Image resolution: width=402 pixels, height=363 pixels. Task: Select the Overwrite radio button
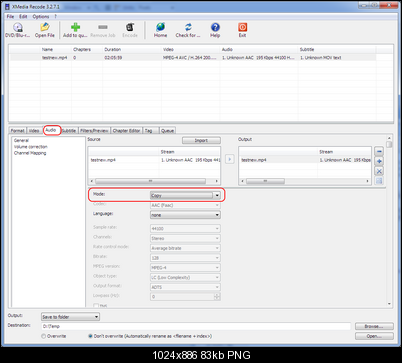43,336
